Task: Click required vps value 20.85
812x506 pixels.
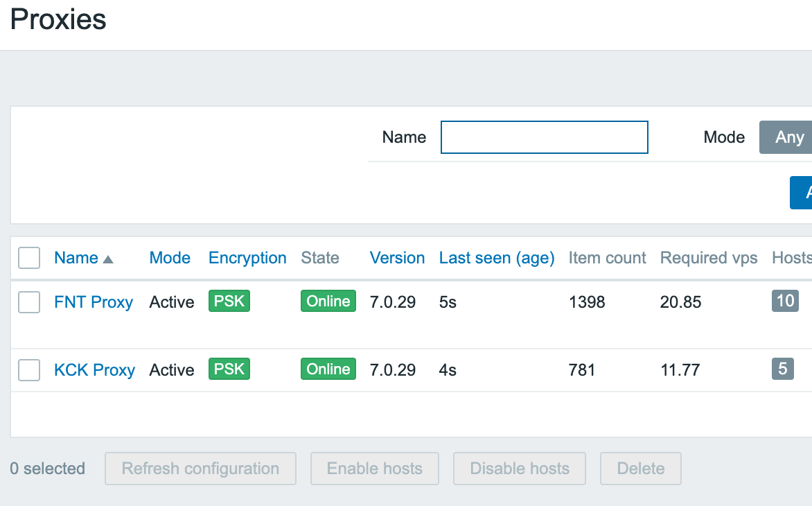Action: pyautogui.click(x=680, y=302)
